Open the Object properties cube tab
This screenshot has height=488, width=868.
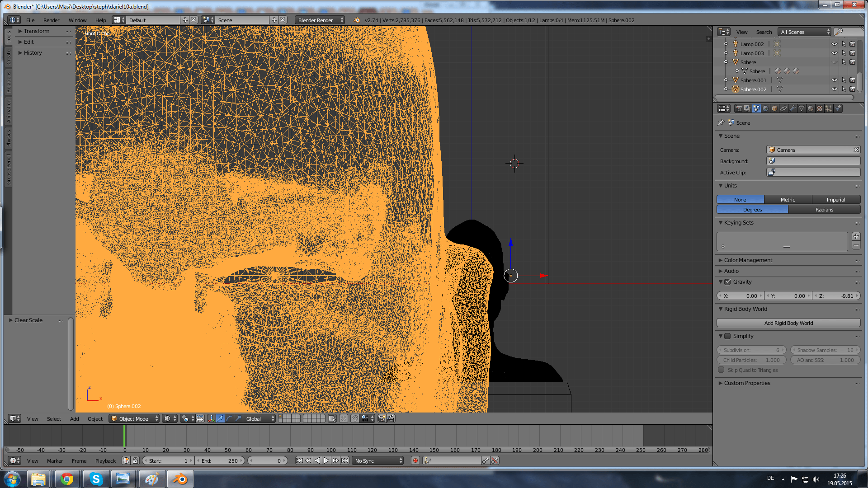point(774,108)
